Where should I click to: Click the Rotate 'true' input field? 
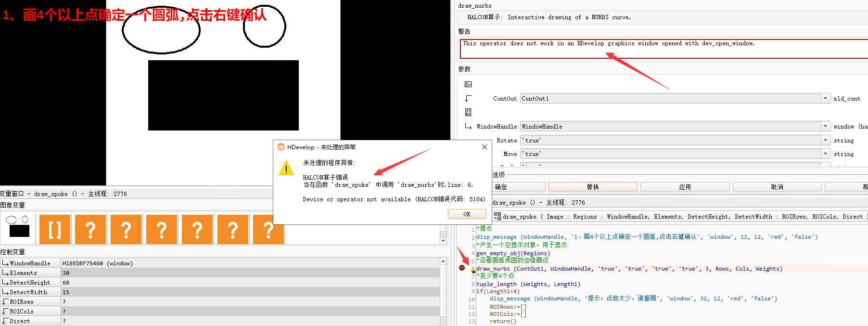click(x=671, y=140)
